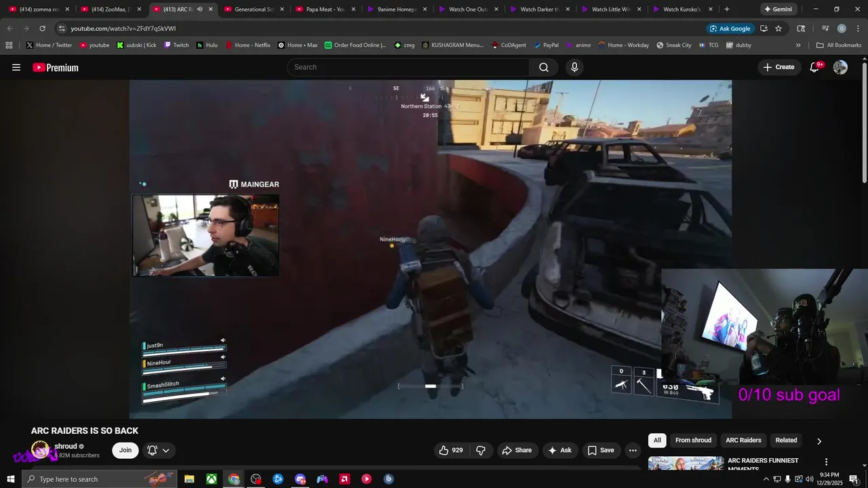Select the All filter chip
Viewport: 868px width, 488px height.
point(657,441)
